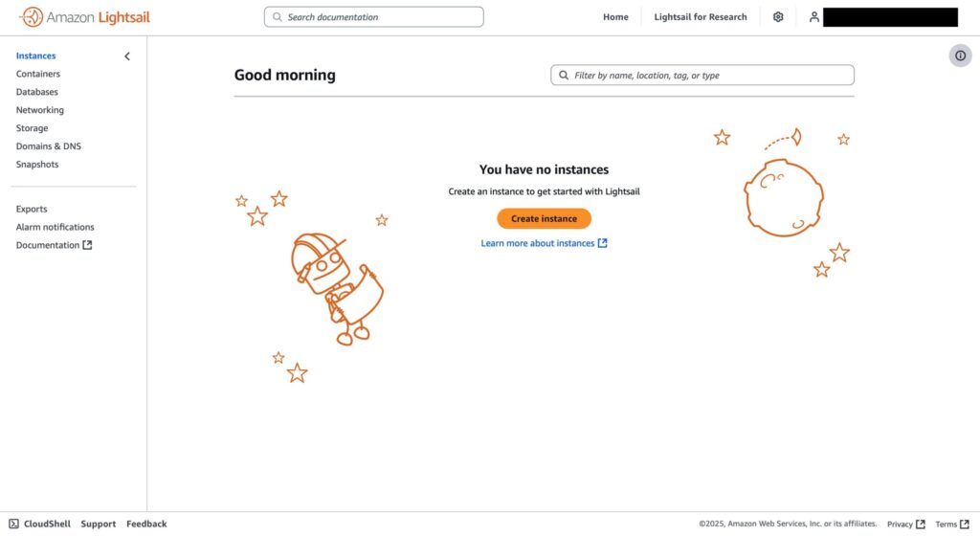Open the Containers section
Viewport: 980px width, 536px height.
tap(38, 74)
